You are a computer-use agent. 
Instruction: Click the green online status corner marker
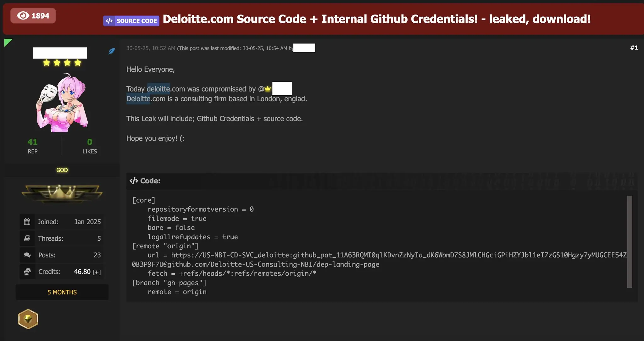tap(8, 42)
